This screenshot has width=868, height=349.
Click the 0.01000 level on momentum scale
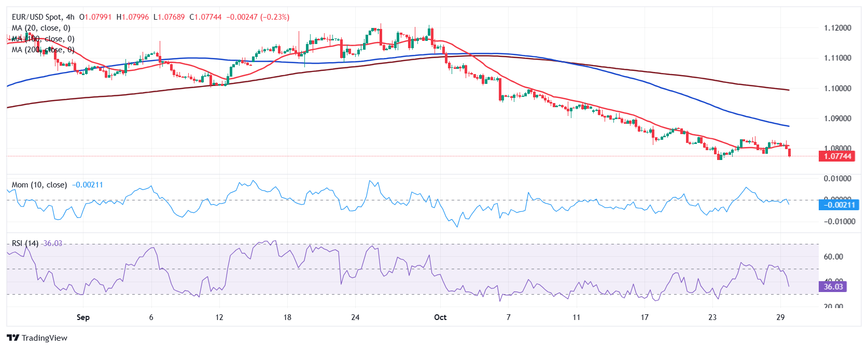coord(837,179)
